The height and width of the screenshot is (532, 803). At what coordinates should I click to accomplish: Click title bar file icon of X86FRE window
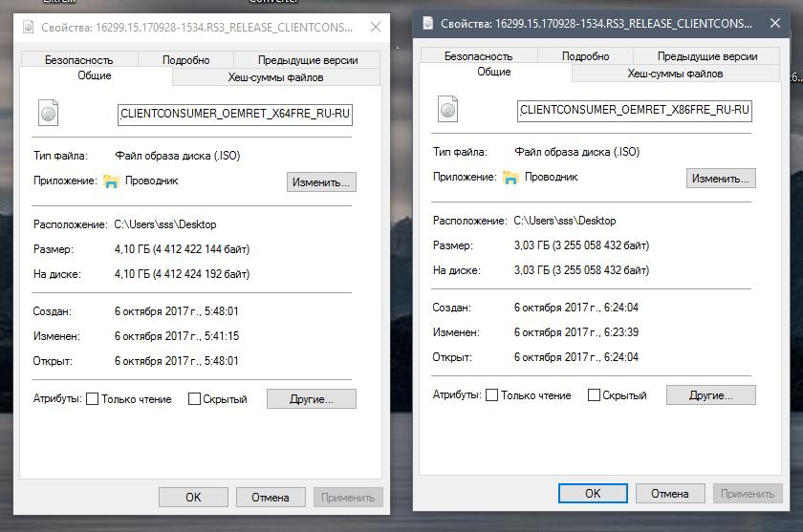pos(427,23)
